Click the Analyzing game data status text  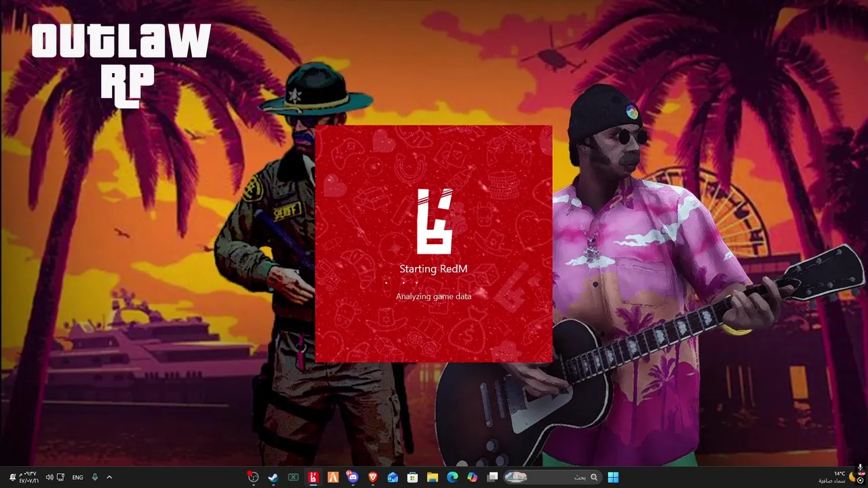(x=433, y=296)
